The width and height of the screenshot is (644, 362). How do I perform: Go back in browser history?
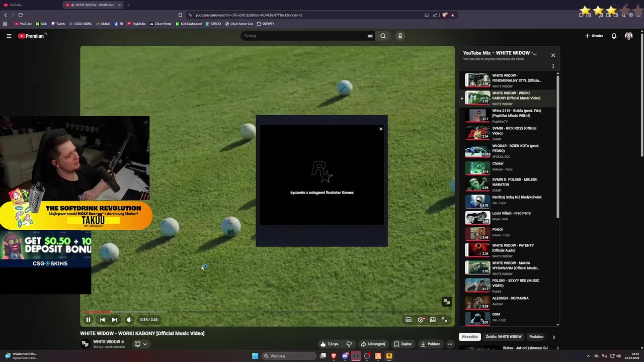tap(6, 15)
